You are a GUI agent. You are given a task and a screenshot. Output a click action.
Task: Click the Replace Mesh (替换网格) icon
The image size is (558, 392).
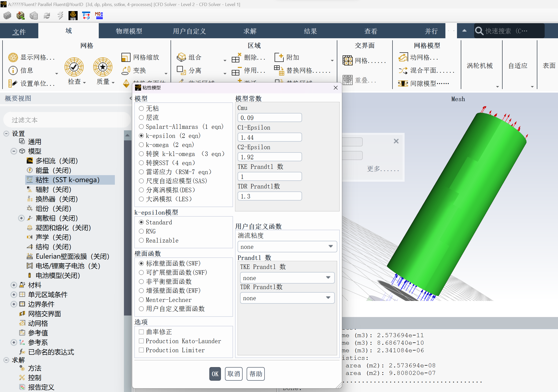(279, 70)
